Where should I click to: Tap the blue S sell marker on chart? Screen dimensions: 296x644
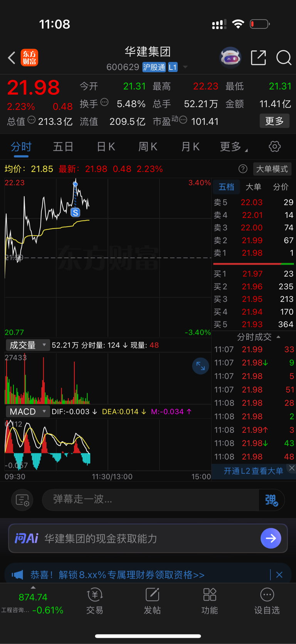coord(76,212)
